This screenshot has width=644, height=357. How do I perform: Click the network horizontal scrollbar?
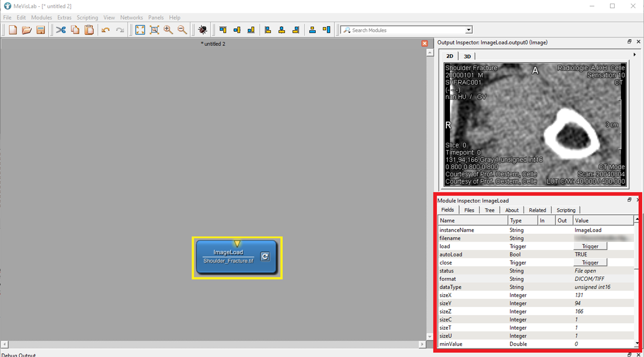coord(213,344)
